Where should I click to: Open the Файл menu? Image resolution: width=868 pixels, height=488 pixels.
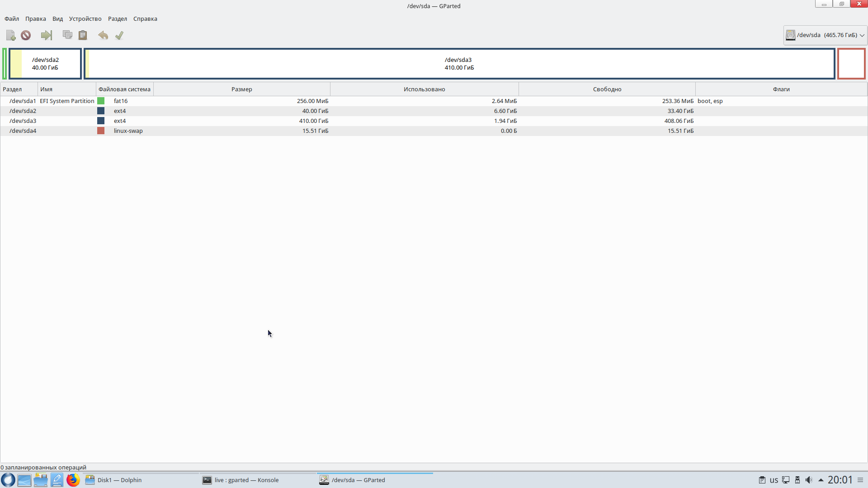coord(12,19)
